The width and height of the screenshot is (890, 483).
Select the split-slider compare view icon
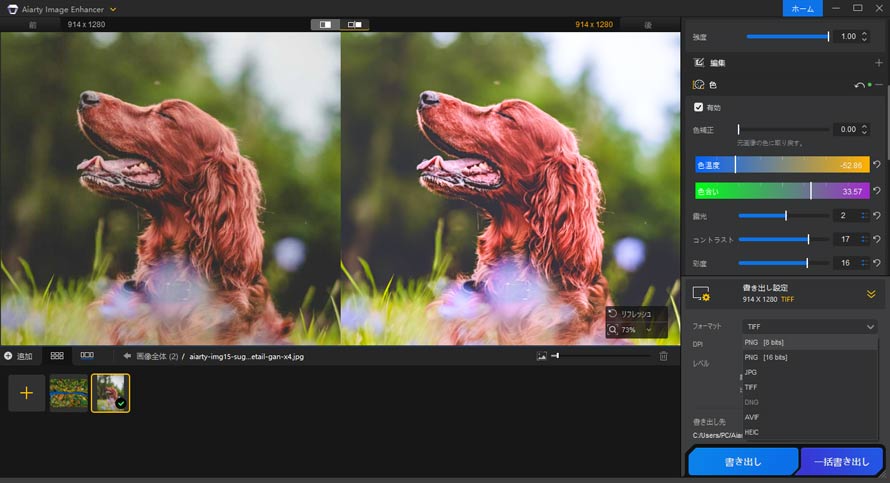tap(325, 24)
